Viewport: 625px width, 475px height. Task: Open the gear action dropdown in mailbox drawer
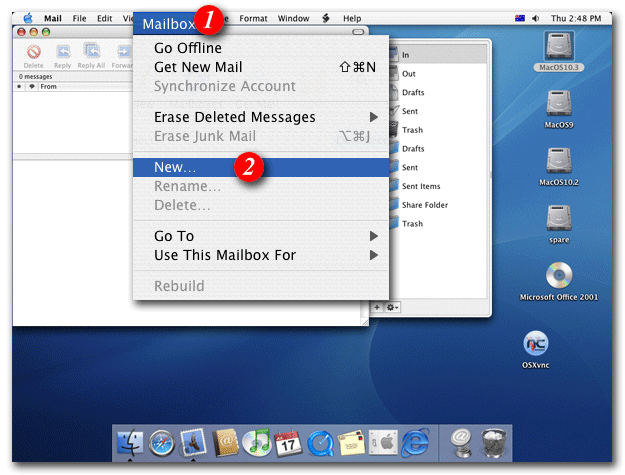coord(394,307)
